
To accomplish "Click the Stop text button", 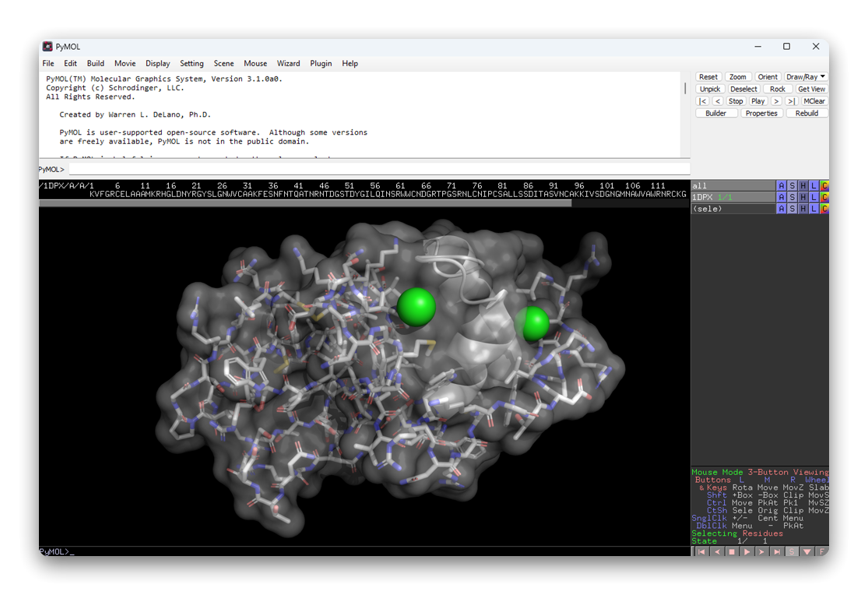I will [736, 101].
